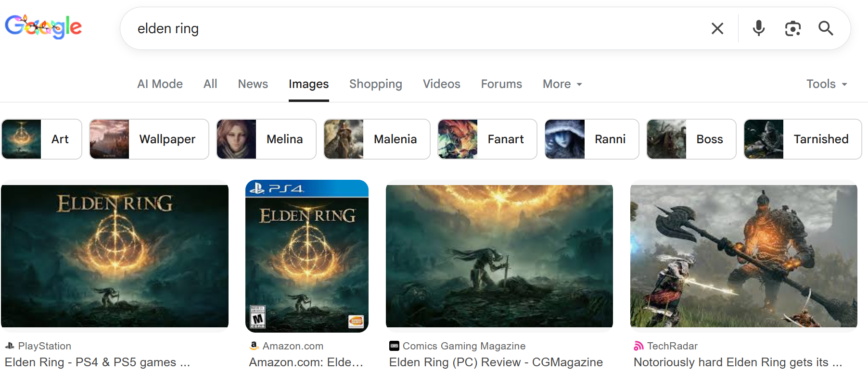Click the PlayStation source name
This screenshot has width=868, height=385.
tap(44, 346)
